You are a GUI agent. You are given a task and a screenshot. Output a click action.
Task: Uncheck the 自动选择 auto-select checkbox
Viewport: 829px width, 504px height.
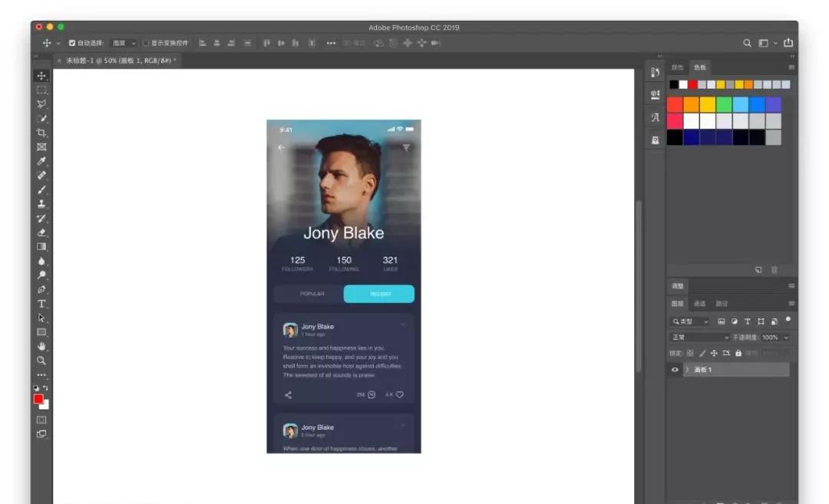72,43
